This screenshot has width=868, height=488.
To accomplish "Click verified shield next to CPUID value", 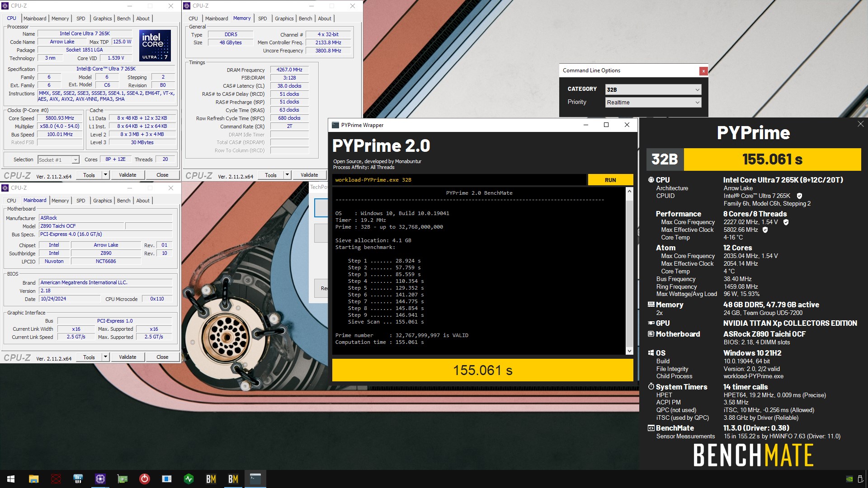I will tap(799, 196).
